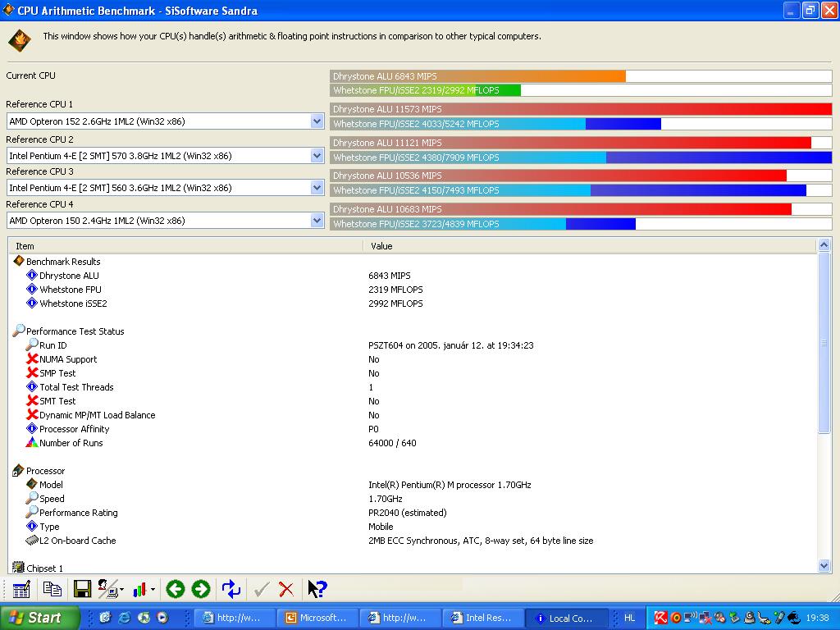
Task: Click the Sandra icon in the title bar
Action: (x=8, y=10)
